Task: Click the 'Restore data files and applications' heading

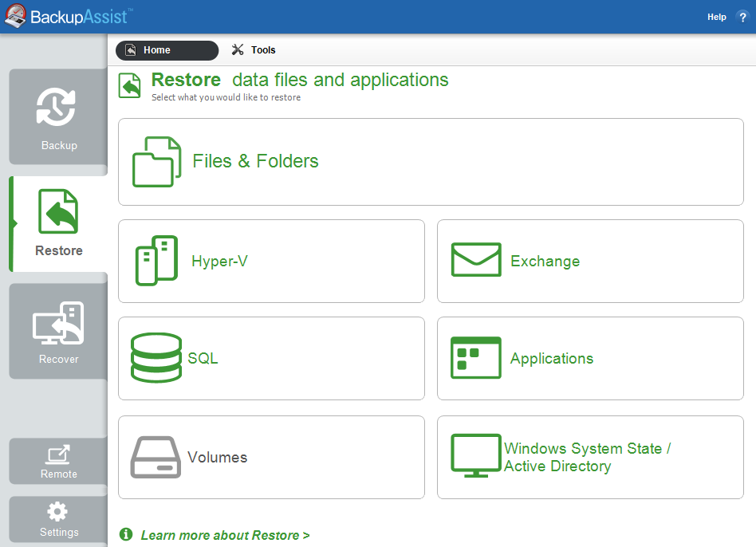Action: (x=300, y=80)
